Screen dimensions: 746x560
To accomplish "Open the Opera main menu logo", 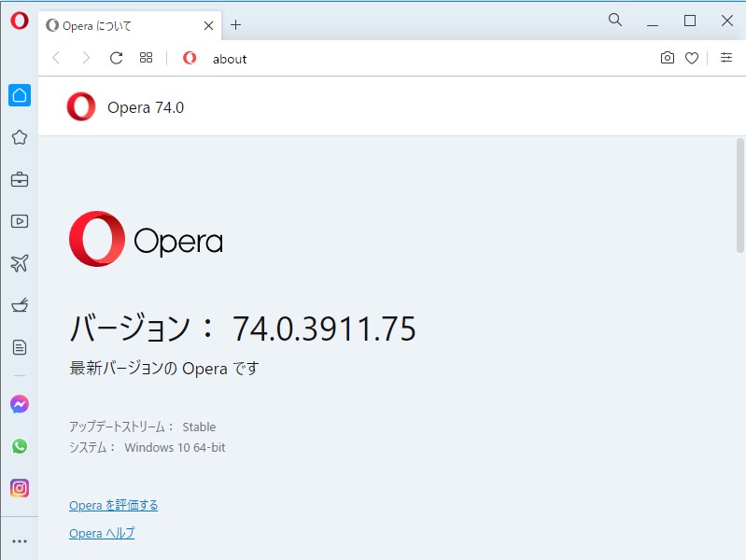I will point(20,21).
